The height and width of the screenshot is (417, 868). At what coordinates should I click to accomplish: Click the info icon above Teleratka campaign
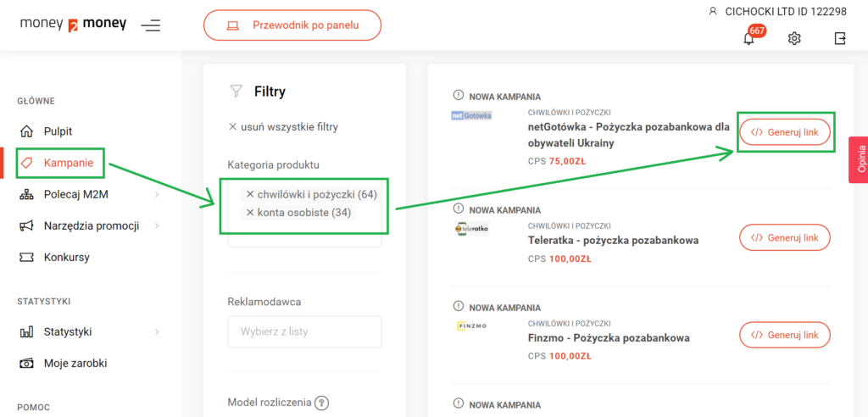458,208
